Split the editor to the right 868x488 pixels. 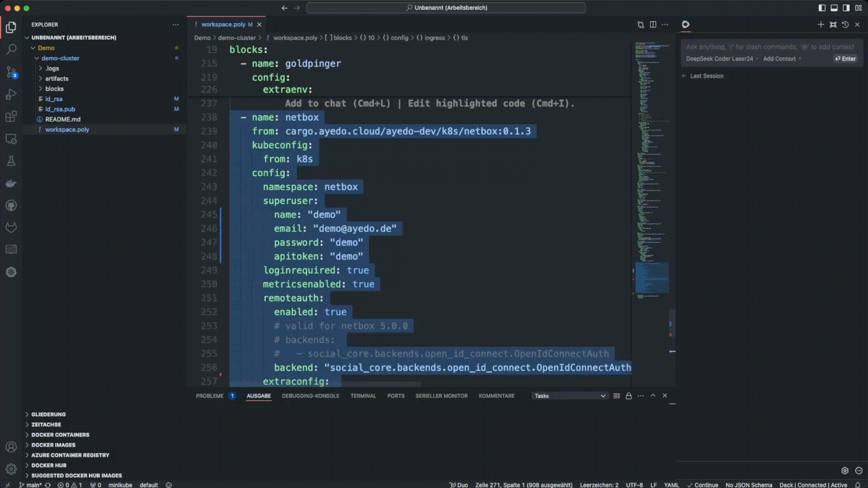(653, 24)
